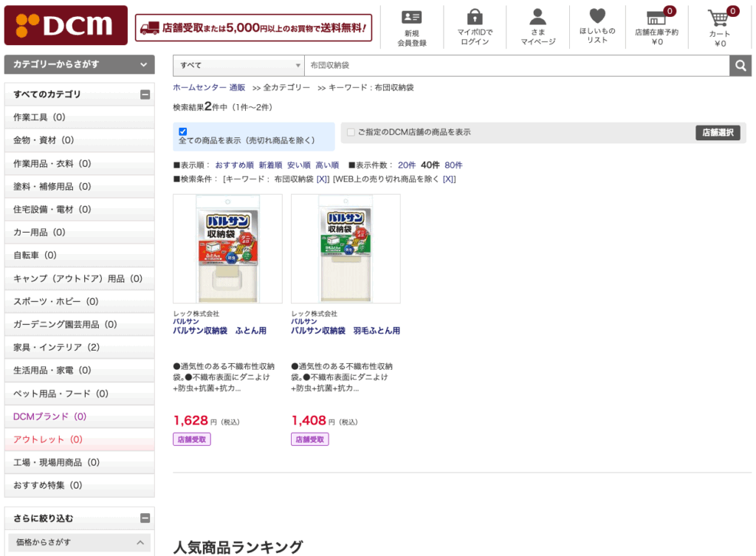Click the DCM logo
The height and width of the screenshot is (556, 756).
(66, 26)
